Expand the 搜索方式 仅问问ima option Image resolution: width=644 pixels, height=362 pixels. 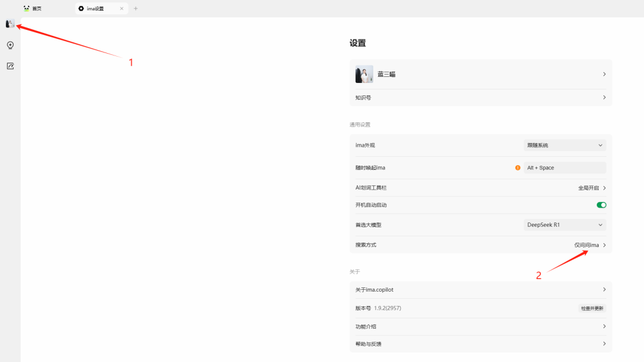[x=590, y=245]
